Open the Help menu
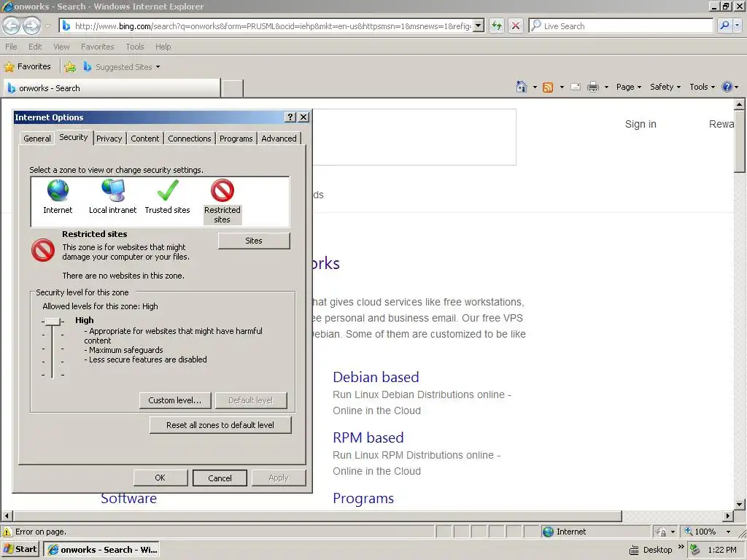 click(x=163, y=47)
